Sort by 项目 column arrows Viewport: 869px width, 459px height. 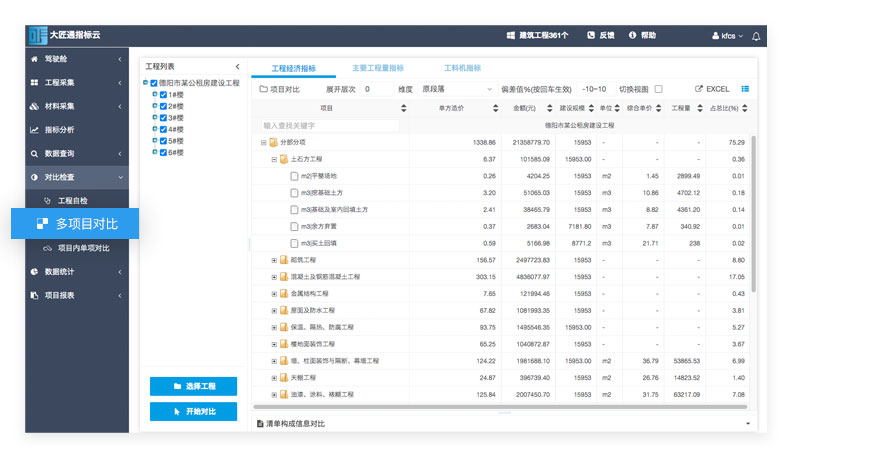pos(403,109)
